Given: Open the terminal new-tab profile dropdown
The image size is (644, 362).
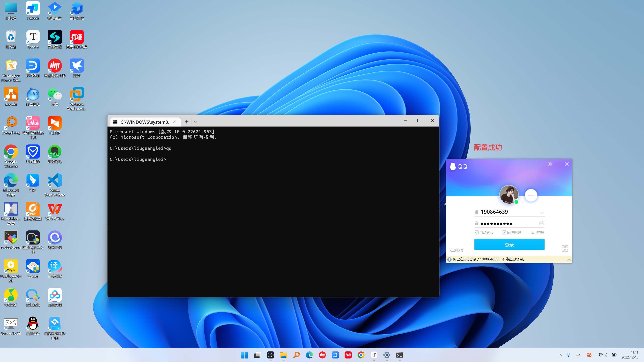Looking at the screenshot, I should (x=195, y=122).
